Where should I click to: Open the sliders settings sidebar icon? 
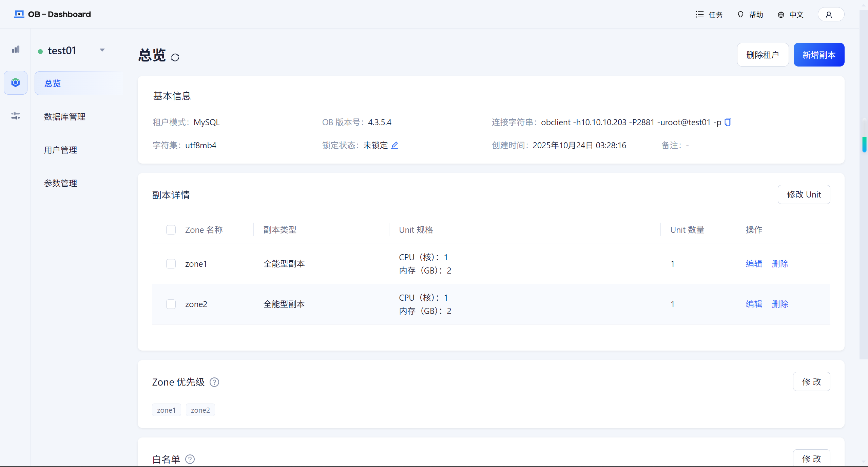pyautogui.click(x=16, y=116)
